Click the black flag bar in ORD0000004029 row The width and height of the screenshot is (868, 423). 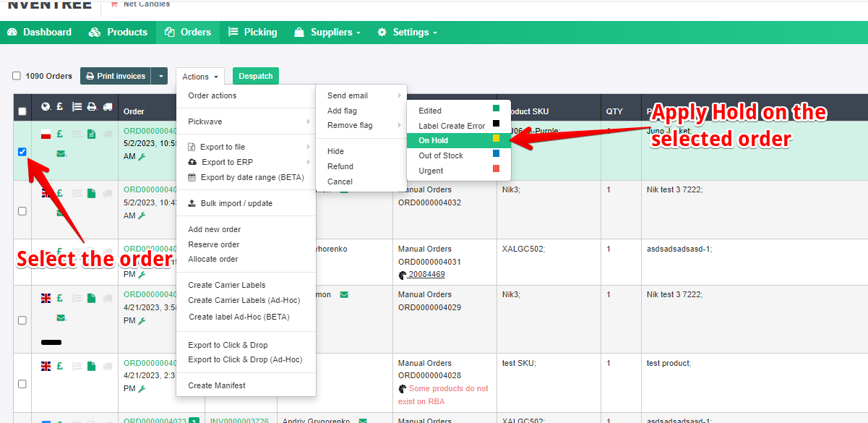click(51, 342)
